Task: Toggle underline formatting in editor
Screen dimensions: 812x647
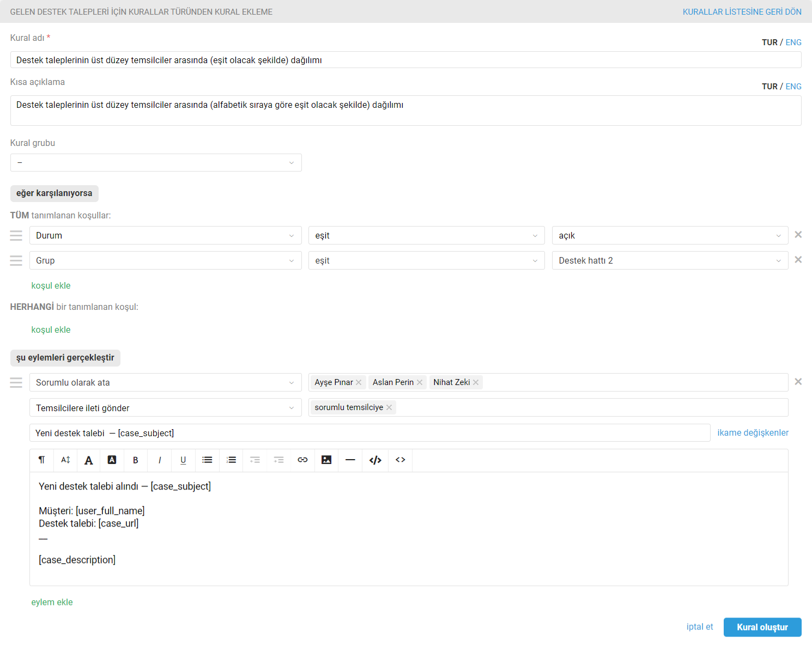Action: coord(183,460)
